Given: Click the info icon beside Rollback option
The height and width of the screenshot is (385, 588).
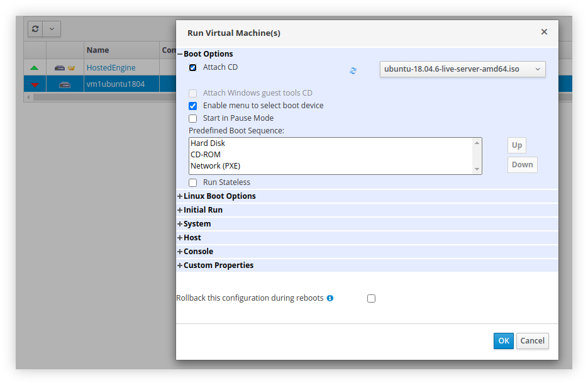Looking at the screenshot, I should coord(330,298).
